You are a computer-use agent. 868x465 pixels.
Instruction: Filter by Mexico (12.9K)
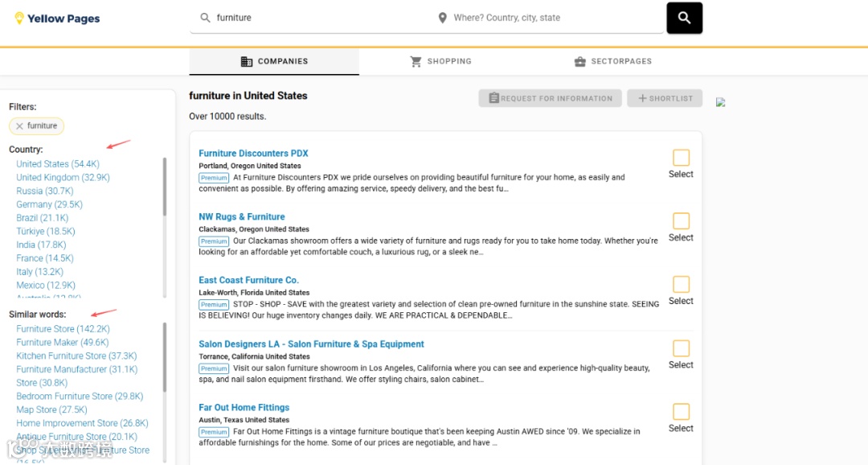[46, 286]
